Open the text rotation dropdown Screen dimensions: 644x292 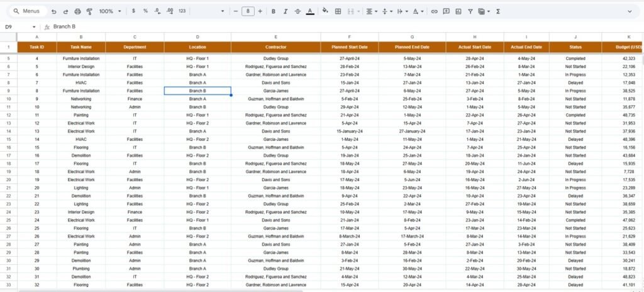tap(418, 11)
